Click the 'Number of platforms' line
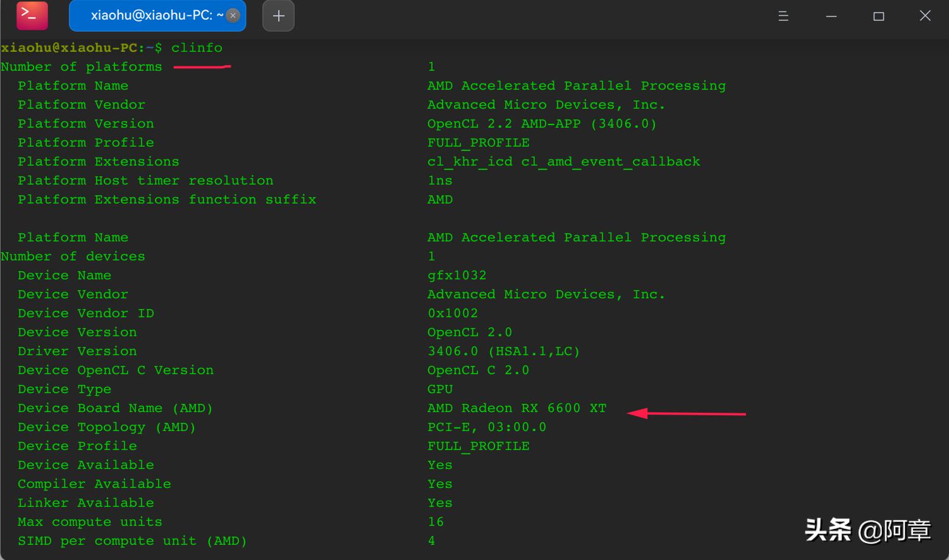949x560 pixels. tap(81, 67)
